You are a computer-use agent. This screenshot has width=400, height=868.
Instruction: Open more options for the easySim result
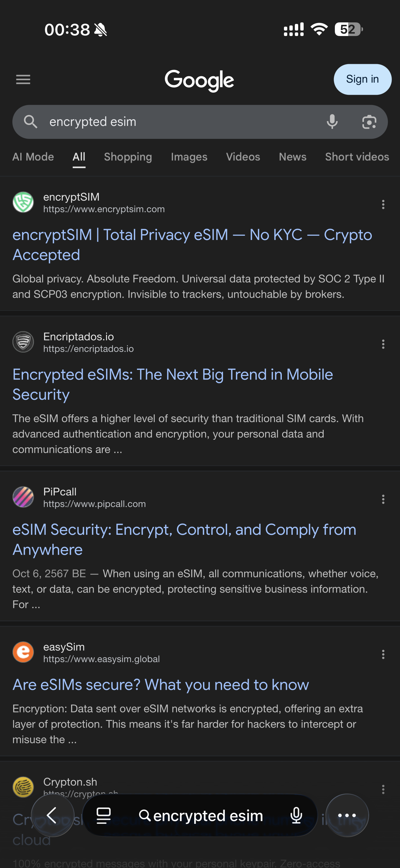(383, 654)
